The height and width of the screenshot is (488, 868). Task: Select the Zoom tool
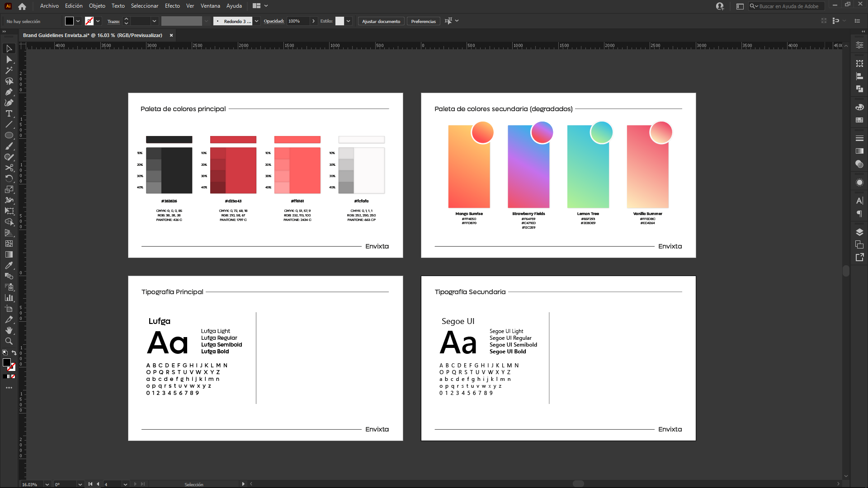(x=9, y=341)
